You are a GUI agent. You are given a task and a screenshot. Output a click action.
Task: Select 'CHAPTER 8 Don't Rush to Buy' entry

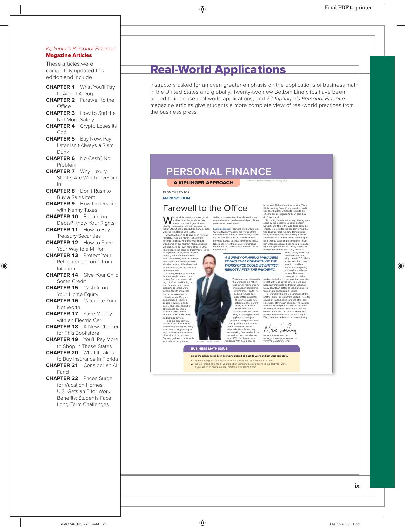tap(78, 194)
